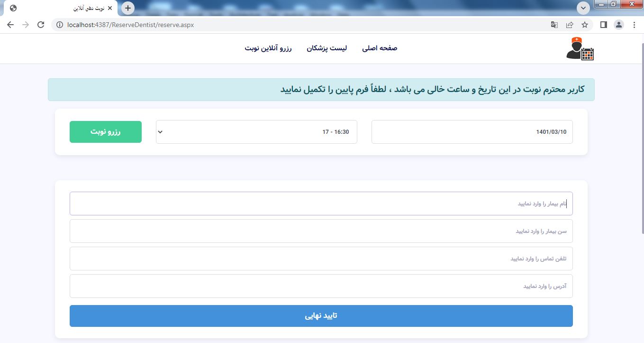Screen dimensions: 644x343
Task: Click the blue تایید نهایی button
Action: [x=321, y=316]
